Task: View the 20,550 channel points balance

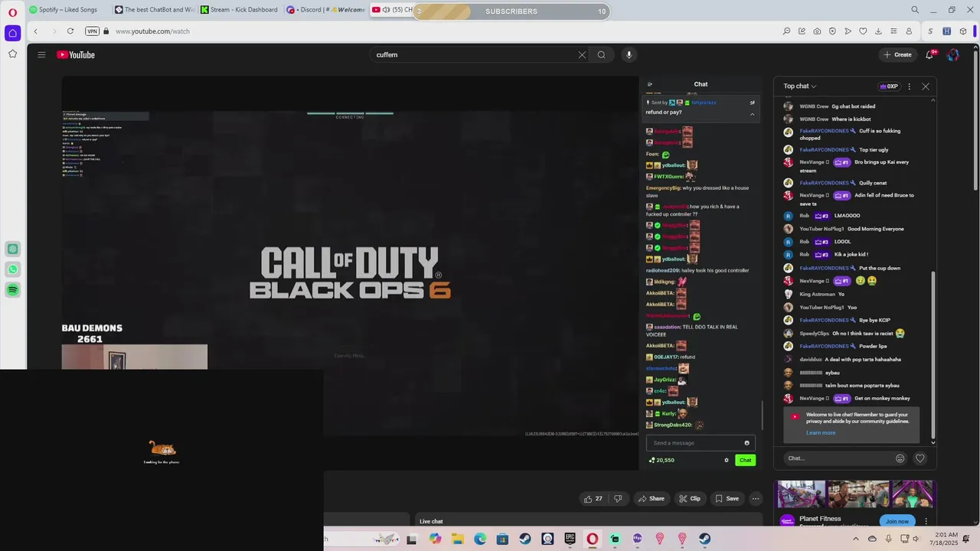Action: (x=661, y=460)
